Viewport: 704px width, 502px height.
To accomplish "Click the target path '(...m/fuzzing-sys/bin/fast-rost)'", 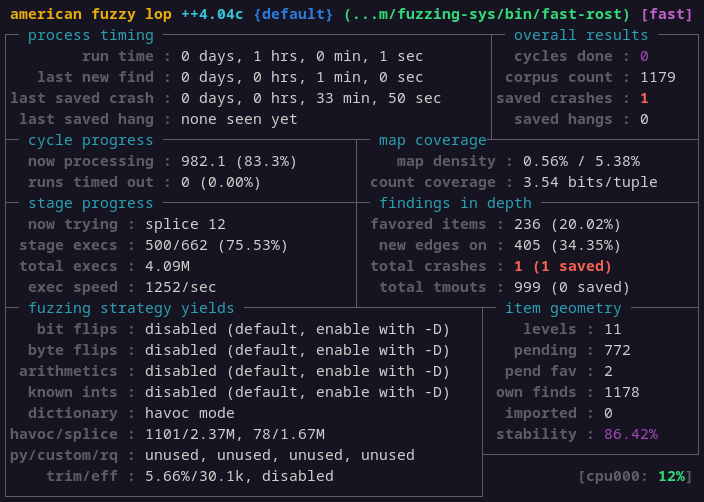I will pos(487,14).
